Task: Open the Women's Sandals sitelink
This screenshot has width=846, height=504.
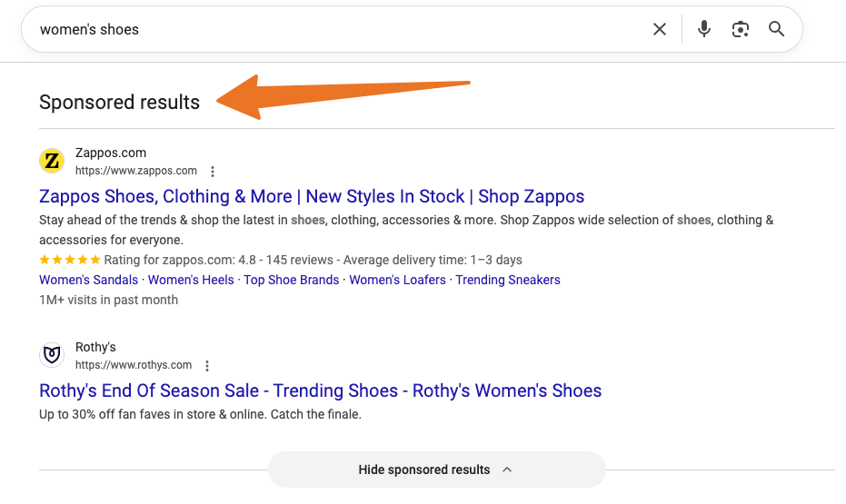Action: (x=88, y=280)
